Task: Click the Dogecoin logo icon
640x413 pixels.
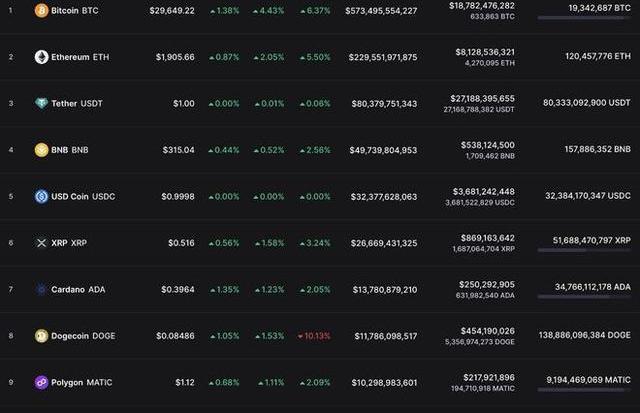Action: tap(41, 336)
